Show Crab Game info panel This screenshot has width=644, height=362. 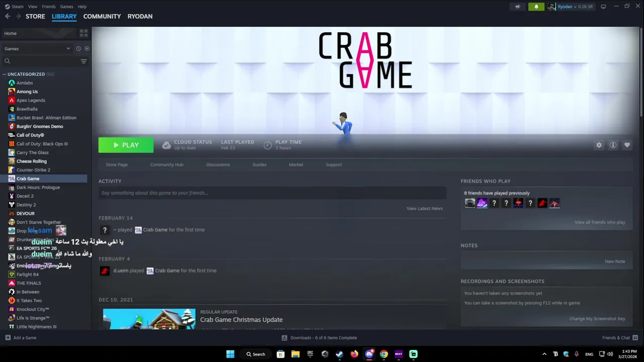pyautogui.click(x=613, y=145)
